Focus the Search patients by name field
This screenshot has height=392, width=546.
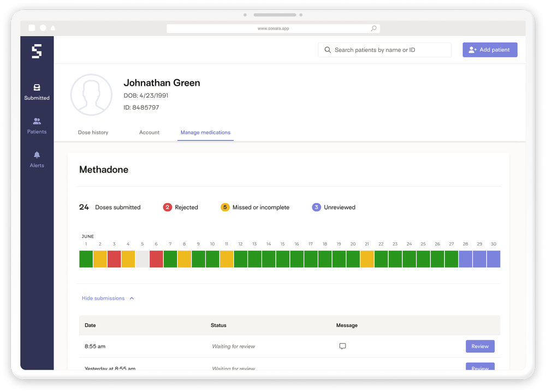coord(384,50)
